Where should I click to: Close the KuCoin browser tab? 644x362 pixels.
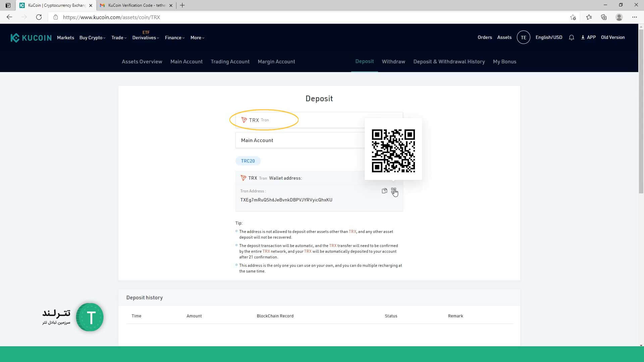91,5
